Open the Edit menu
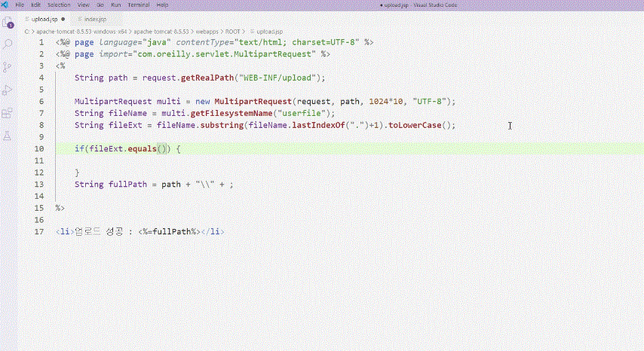 [35, 5]
